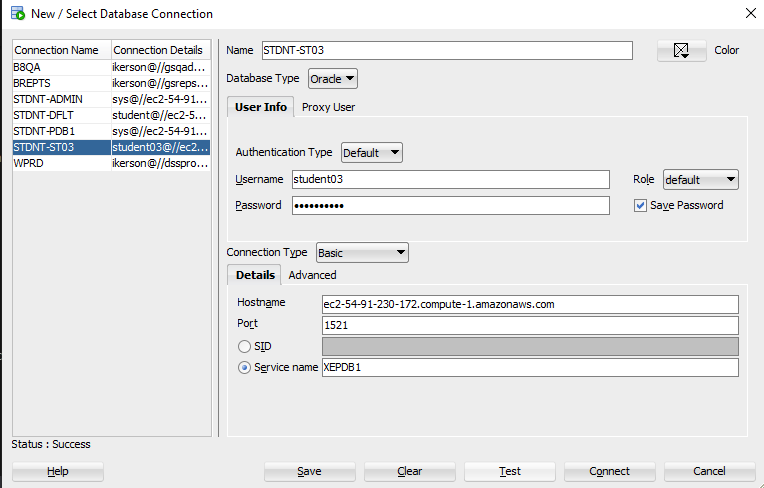Click the Save button
The width and height of the screenshot is (764, 488).
click(309, 471)
